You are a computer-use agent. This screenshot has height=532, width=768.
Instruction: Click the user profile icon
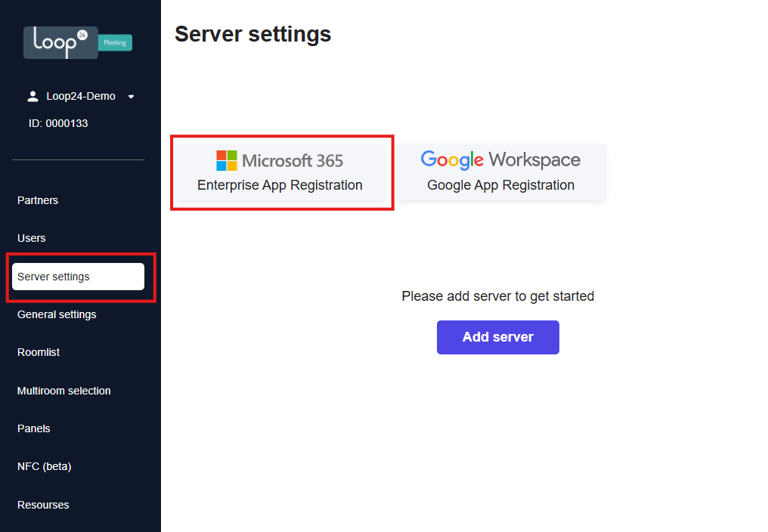coord(33,97)
